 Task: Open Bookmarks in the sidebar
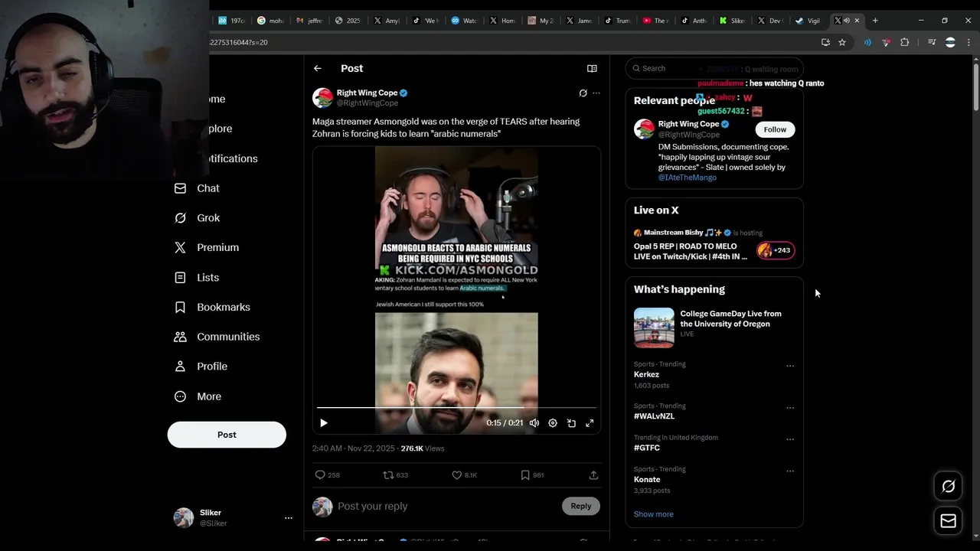tap(212, 308)
